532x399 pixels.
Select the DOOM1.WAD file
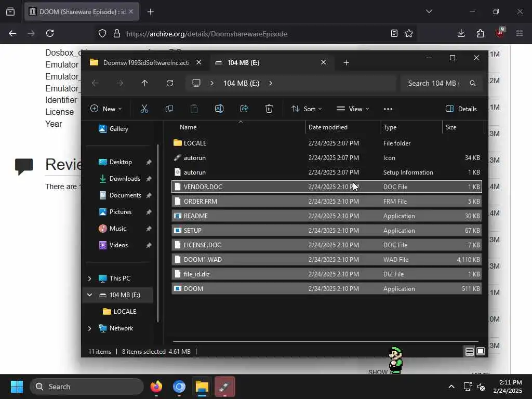click(327, 260)
